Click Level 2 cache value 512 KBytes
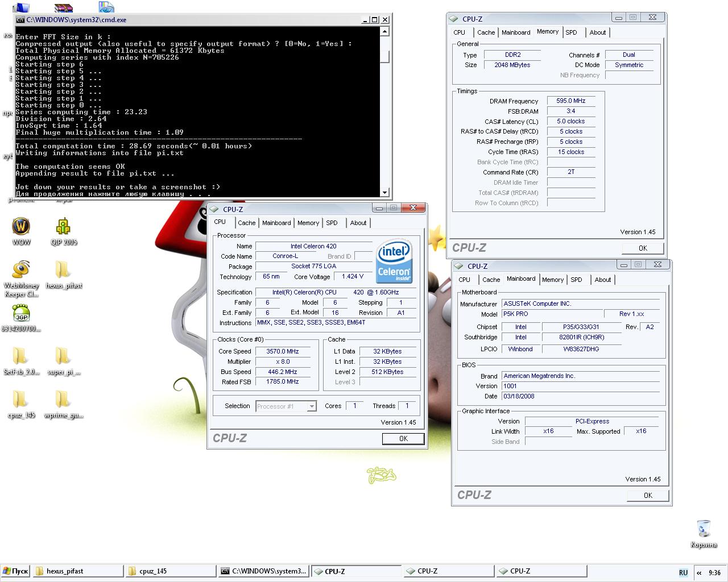The width and height of the screenshot is (728, 582). pos(388,372)
